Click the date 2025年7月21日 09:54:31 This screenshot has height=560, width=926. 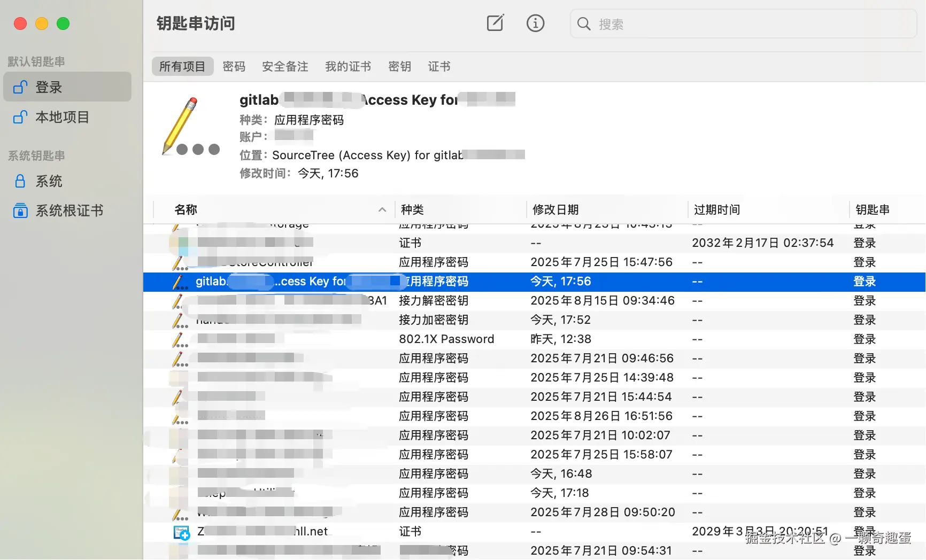601,551
